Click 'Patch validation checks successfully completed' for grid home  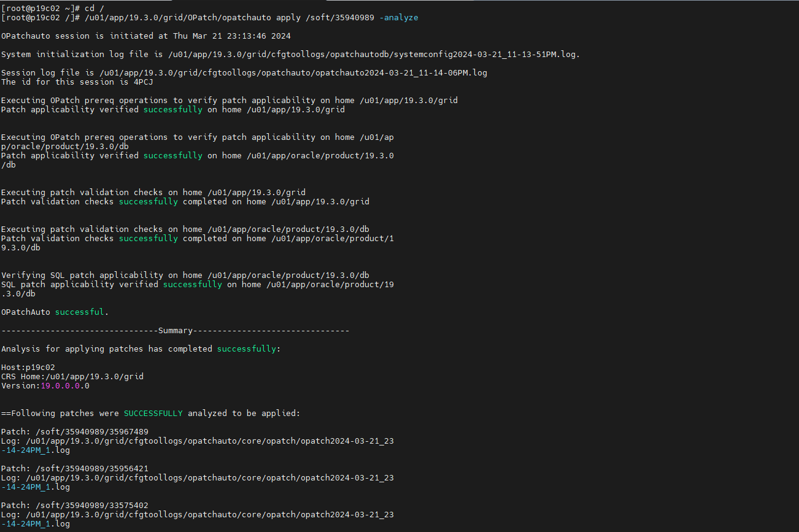185,202
